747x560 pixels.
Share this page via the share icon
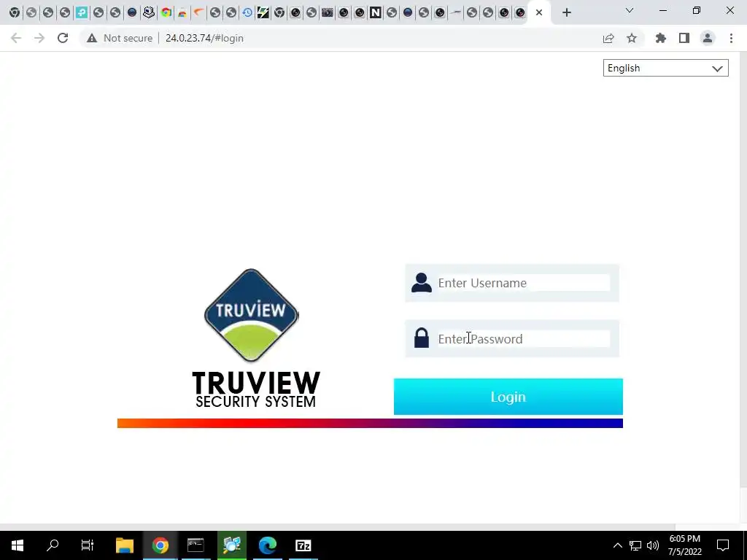coord(608,38)
